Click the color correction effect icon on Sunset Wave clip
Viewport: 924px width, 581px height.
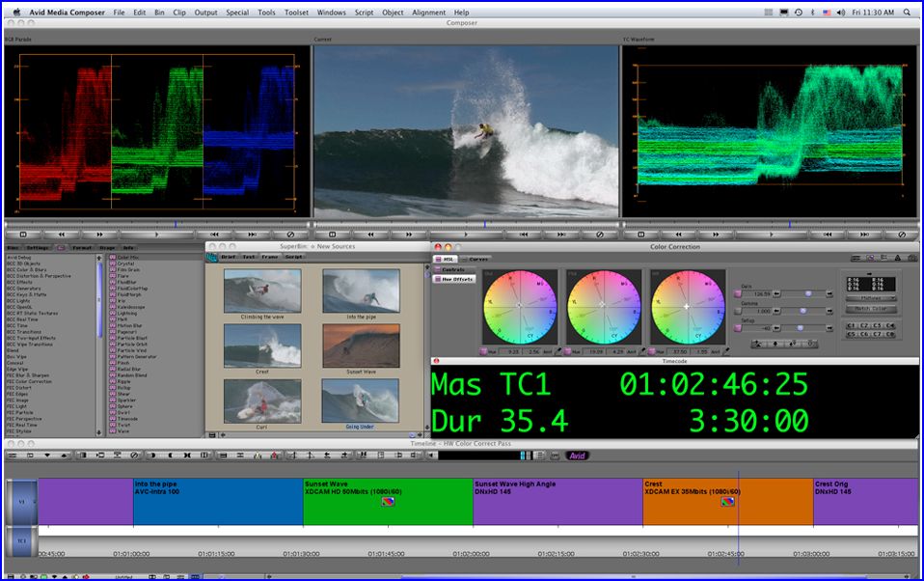coord(388,501)
